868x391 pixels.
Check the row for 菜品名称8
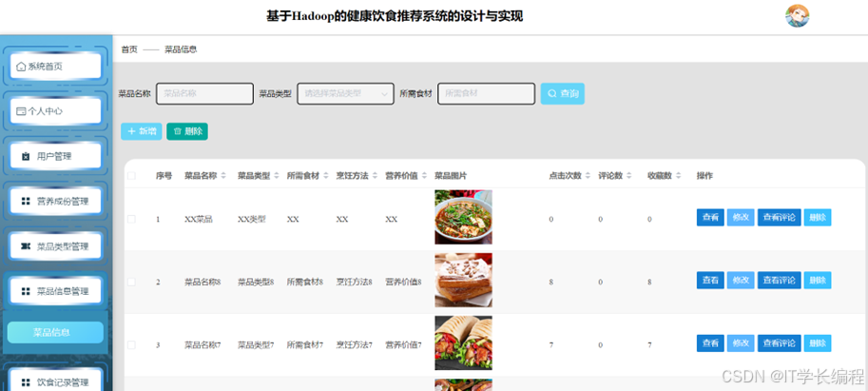131,282
